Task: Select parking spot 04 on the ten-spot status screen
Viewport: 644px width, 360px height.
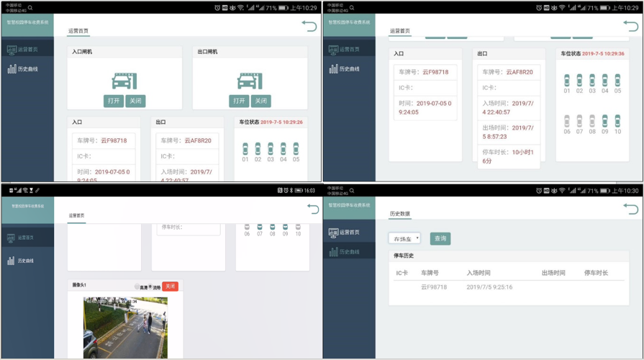Action: click(x=605, y=84)
